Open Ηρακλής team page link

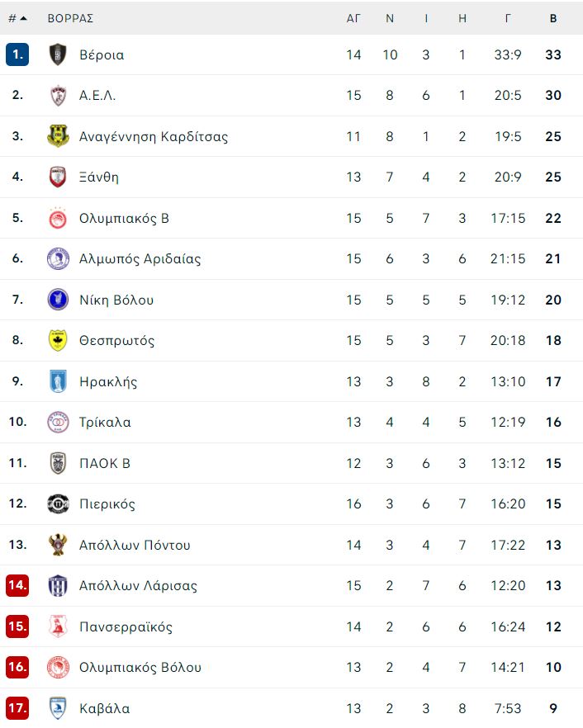[x=108, y=381]
